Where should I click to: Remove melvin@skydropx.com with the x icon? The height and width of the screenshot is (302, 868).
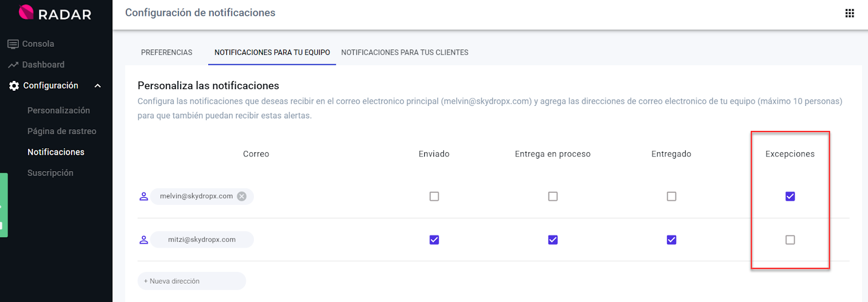tap(242, 197)
